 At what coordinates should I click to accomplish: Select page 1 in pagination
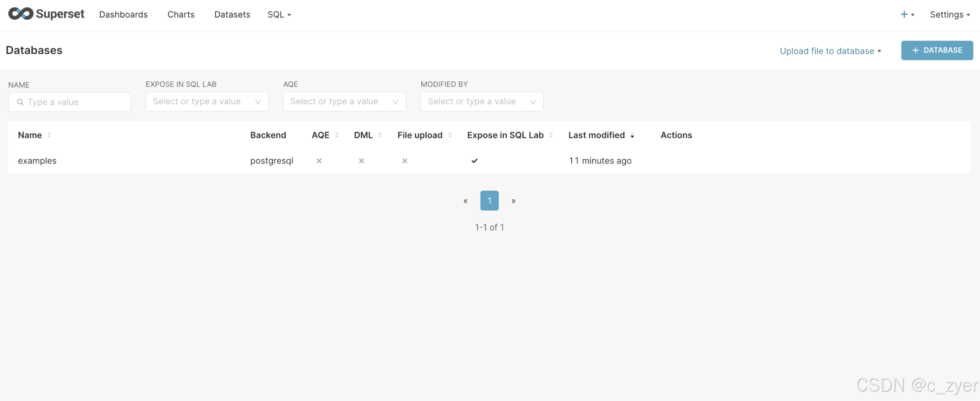click(x=490, y=200)
